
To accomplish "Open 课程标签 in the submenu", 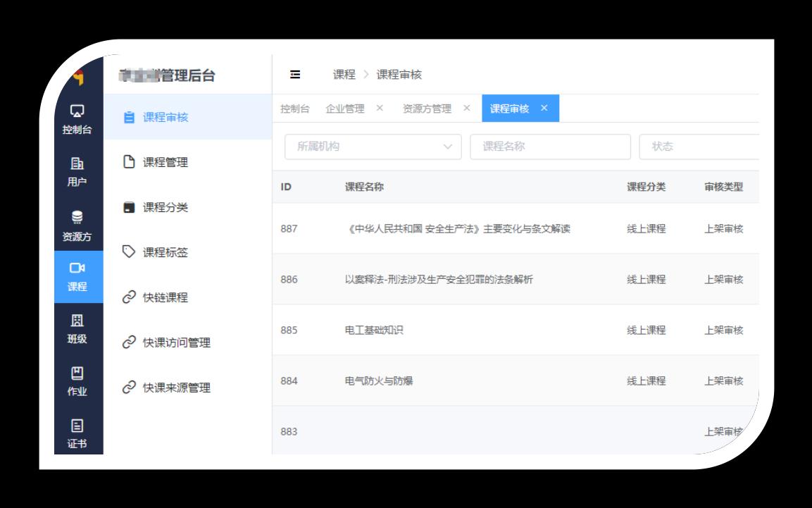I will click(x=187, y=252).
